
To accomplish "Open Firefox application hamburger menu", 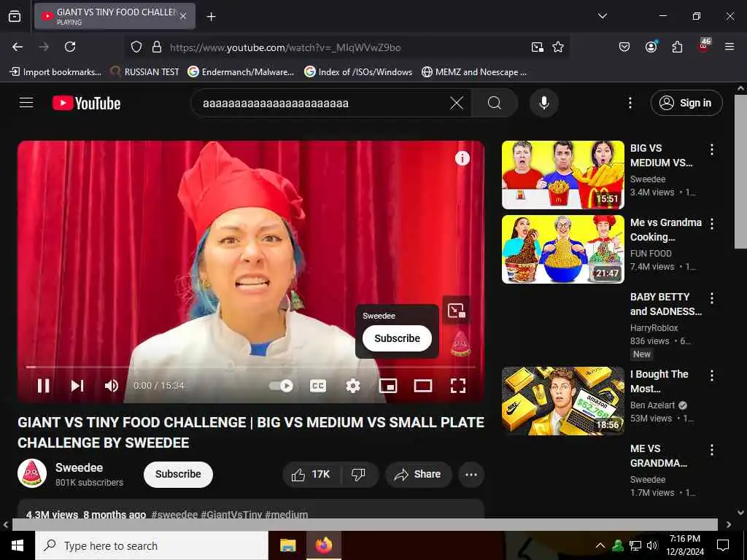I will (729, 47).
